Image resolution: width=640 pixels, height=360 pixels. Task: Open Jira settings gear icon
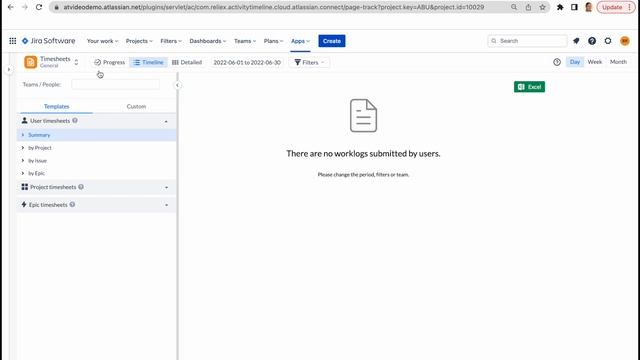(x=608, y=41)
